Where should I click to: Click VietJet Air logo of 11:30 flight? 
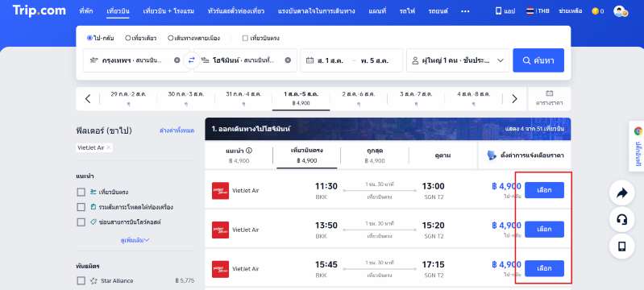click(220, 191)
